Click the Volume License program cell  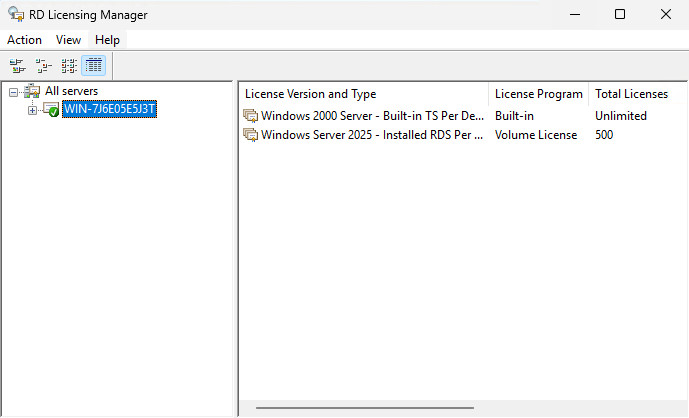(x=536, y=135)
